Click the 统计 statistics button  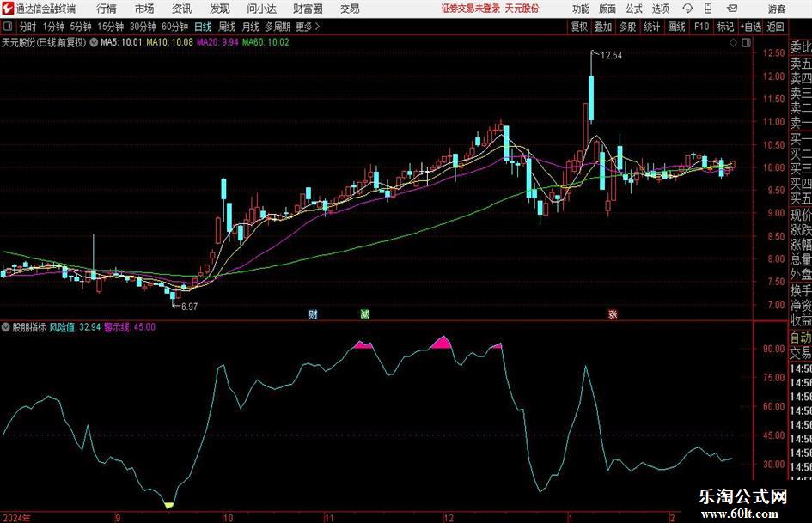652,27
